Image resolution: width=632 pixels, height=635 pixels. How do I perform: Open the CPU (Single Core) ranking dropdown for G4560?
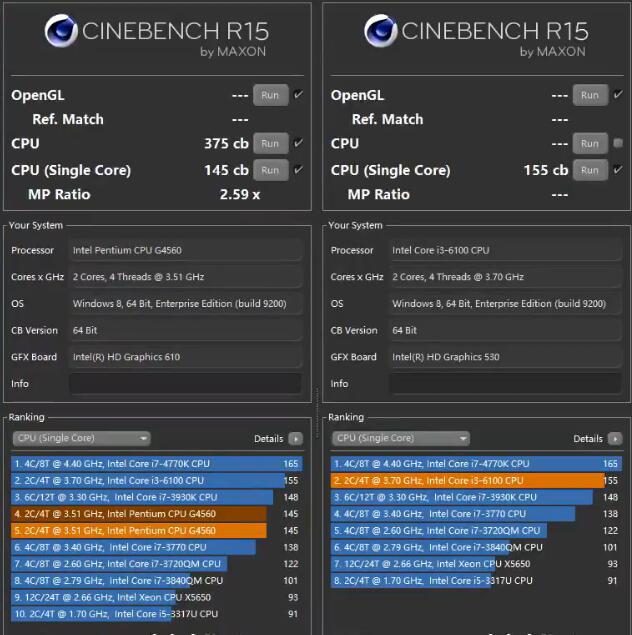tap(81, 438)
